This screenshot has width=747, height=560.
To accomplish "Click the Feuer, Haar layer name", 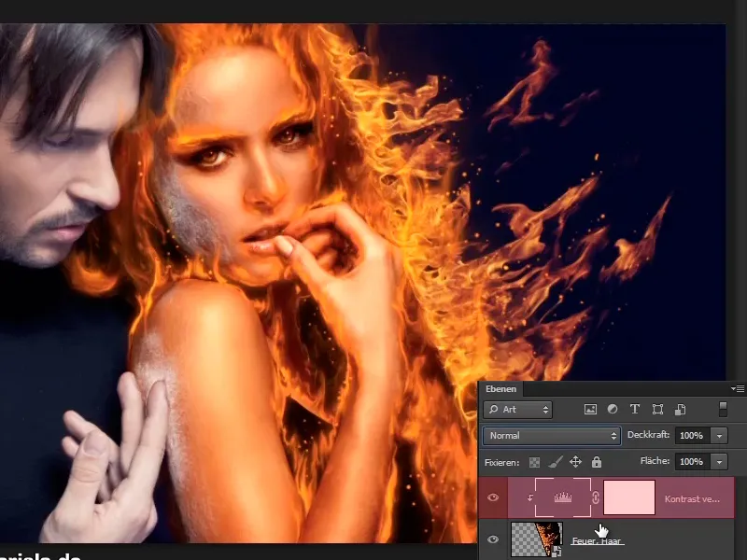I will tap(597, 541).
